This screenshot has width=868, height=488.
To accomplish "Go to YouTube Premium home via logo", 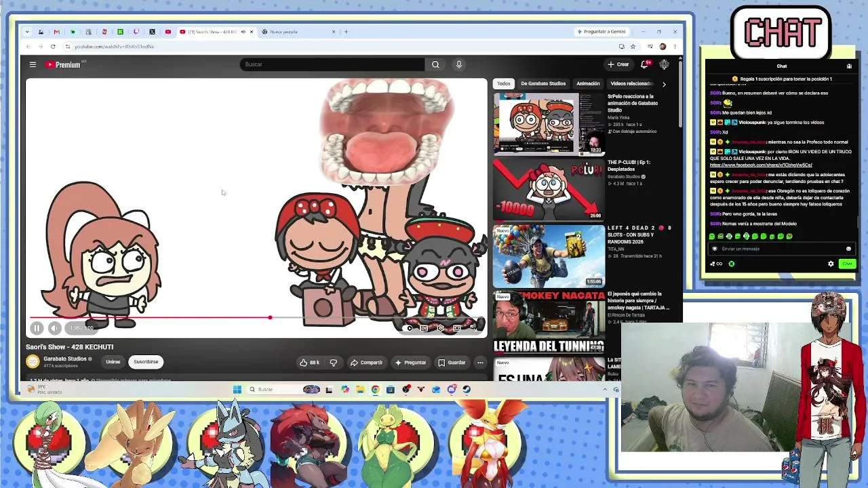I will click(63, 64).
